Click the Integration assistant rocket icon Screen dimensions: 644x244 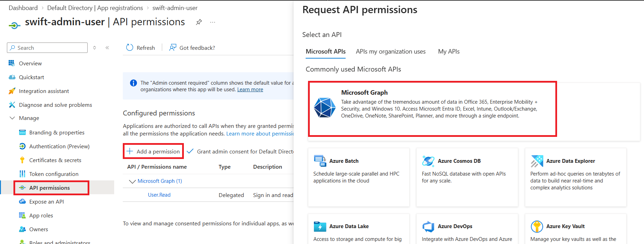(x=12, y=91)
